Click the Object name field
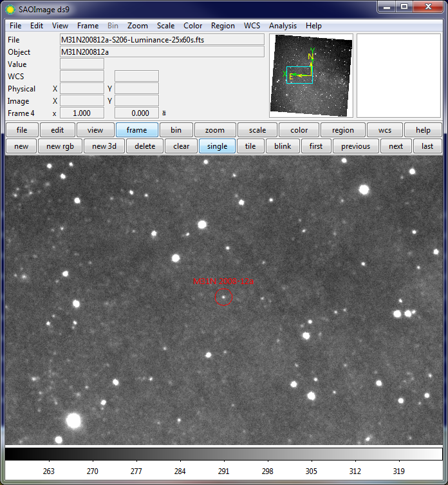The image size is (448, 485). coord(162,52)
